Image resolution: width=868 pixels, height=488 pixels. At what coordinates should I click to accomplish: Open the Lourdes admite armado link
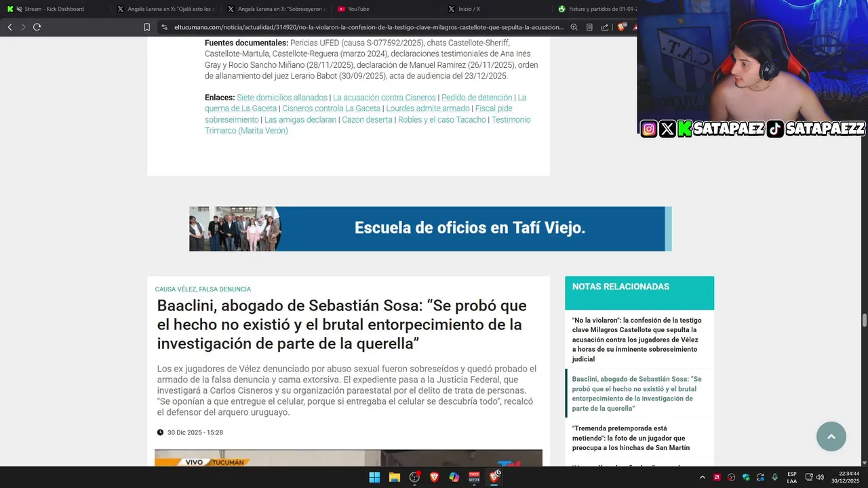[x=428, y=108]
